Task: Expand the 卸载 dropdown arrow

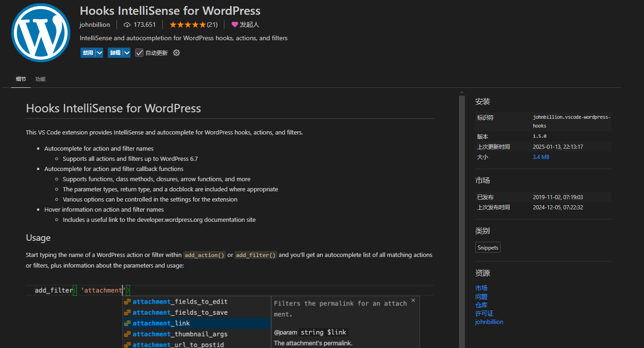Action: [x=127, y=53]
